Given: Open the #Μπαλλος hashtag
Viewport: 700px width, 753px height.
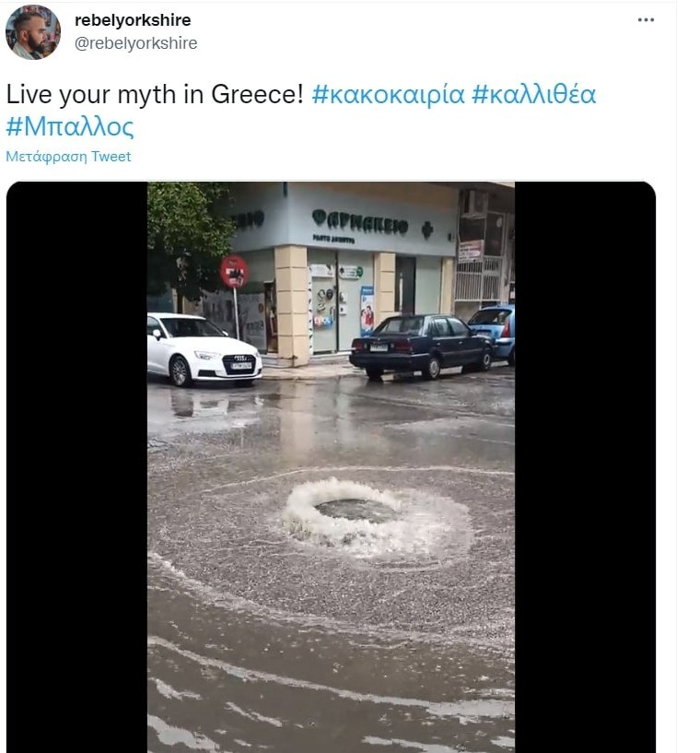Looking at the screenshot, I should (x=70, y=127).
